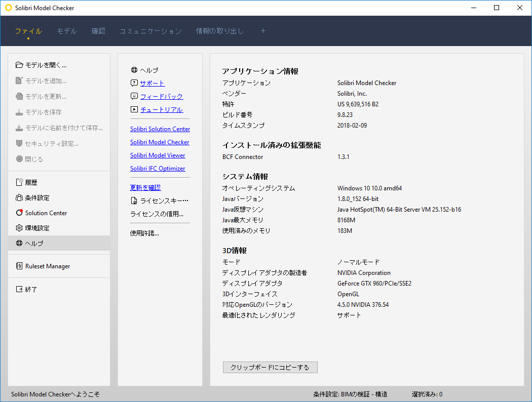Click the Solibri logo in title bar

[9, 8]
